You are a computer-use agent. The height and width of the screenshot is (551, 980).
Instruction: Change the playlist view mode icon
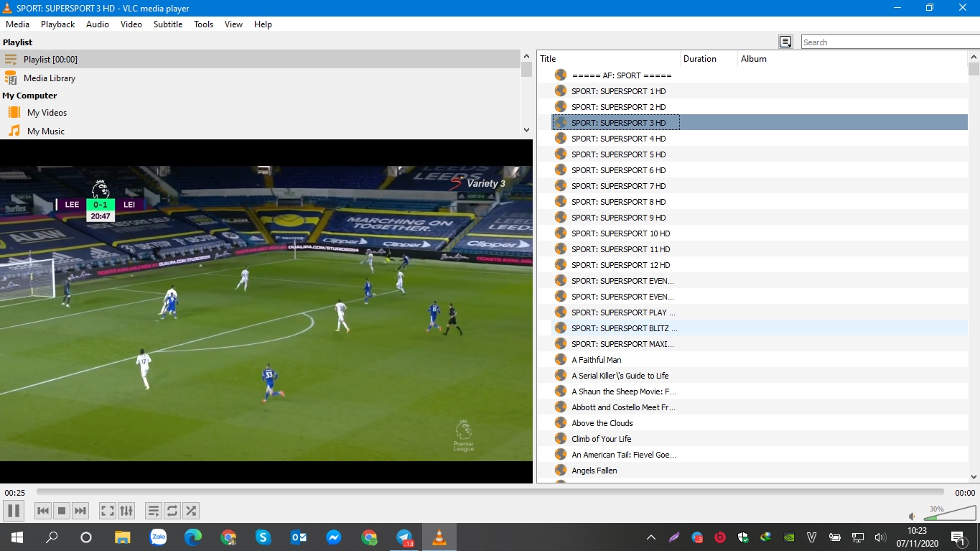coord(785,42)
